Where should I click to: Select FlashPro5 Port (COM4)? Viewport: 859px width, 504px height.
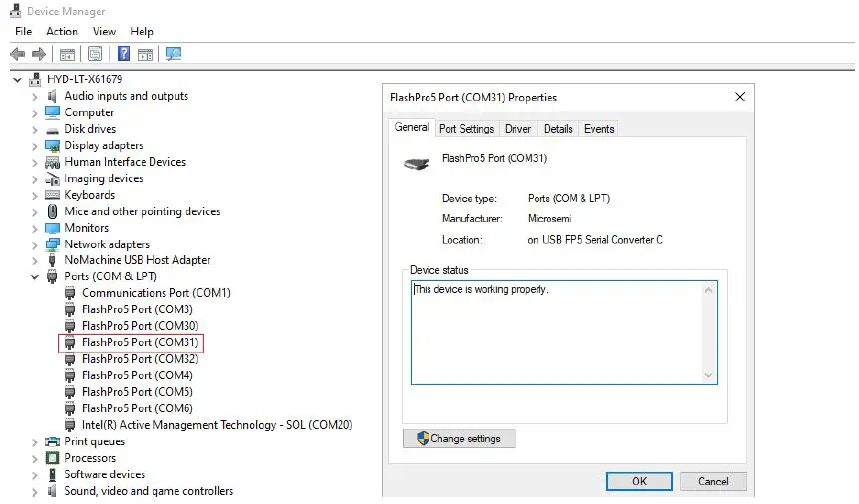[x=137, y=375]
